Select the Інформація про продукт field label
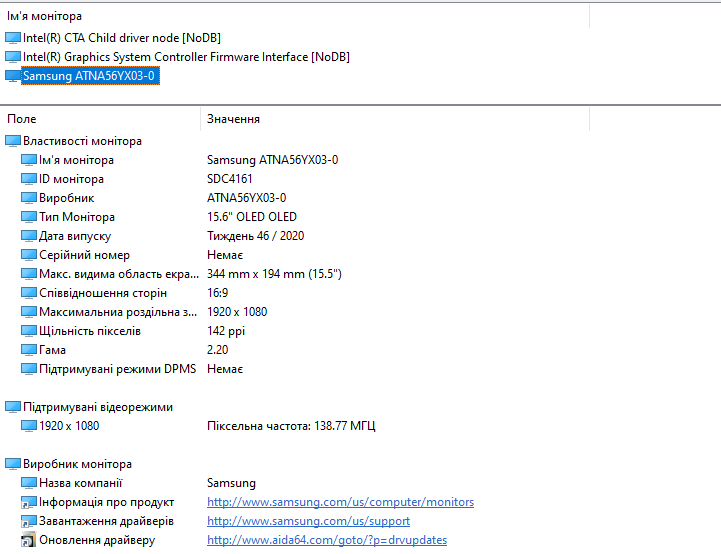 107,502
